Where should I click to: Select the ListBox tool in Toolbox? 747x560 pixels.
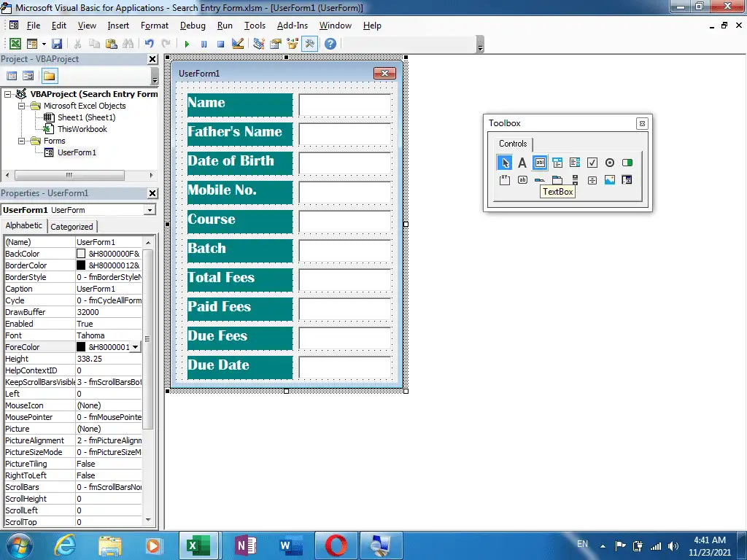(575, 163)
